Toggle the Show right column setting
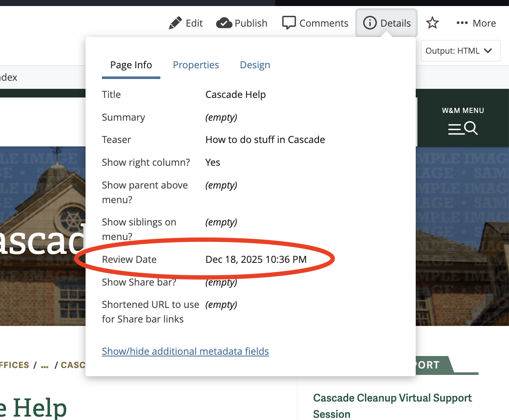The image size is (509, 420). pos(213,162)
